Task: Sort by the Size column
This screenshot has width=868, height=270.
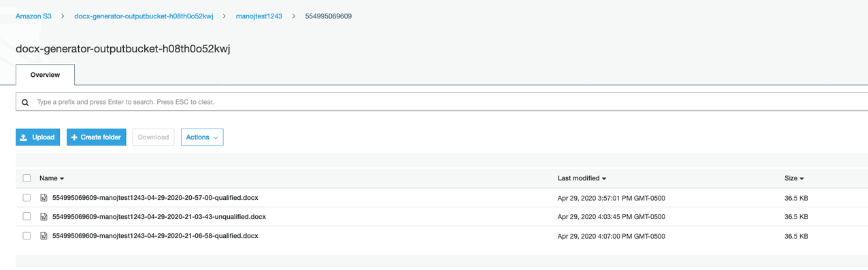Action: 794,178
